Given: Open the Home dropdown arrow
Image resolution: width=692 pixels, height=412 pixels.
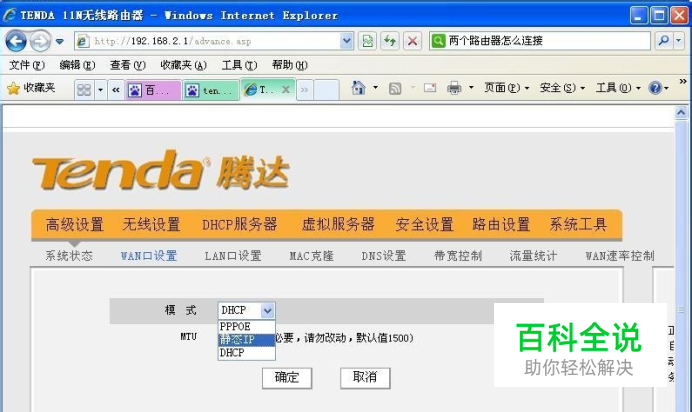Looking at the screenshot, I should 376,88.
